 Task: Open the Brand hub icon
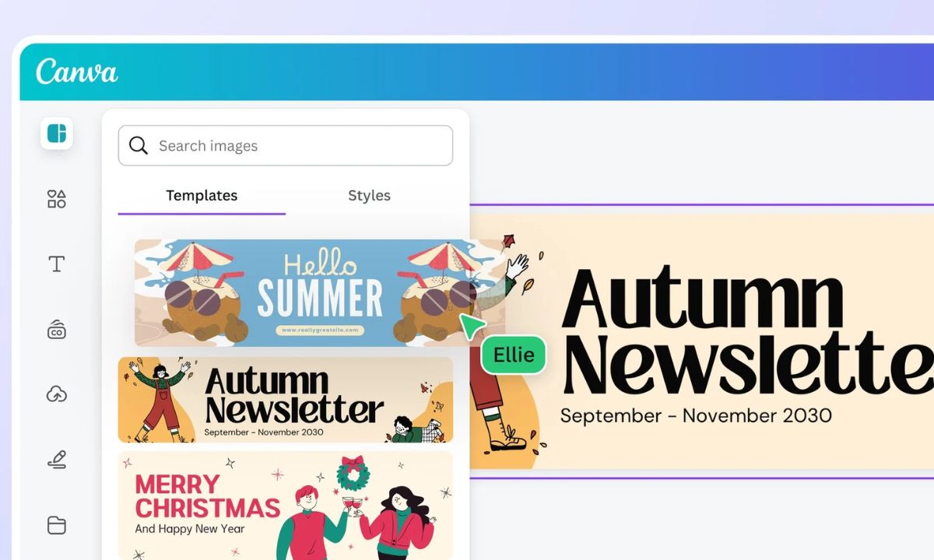point(57,329)
